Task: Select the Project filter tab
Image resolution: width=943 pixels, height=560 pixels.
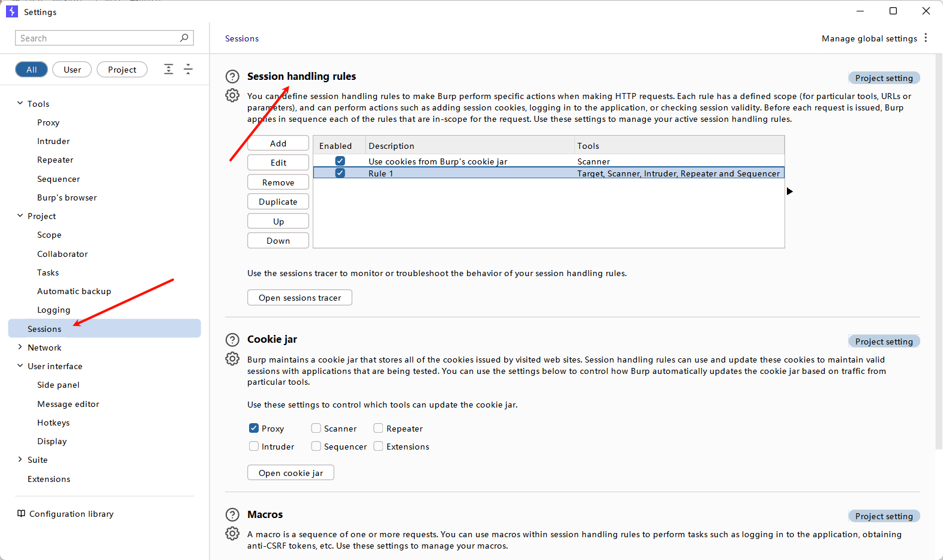Action: point(122,70)
